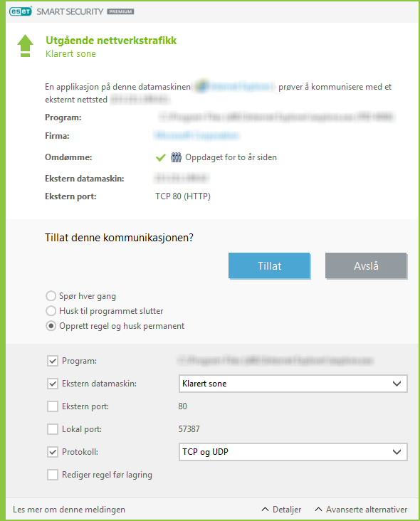Click the blurred application name link
Image resolution: width=420 pixels, height=521 pixels.
(241, 86)
